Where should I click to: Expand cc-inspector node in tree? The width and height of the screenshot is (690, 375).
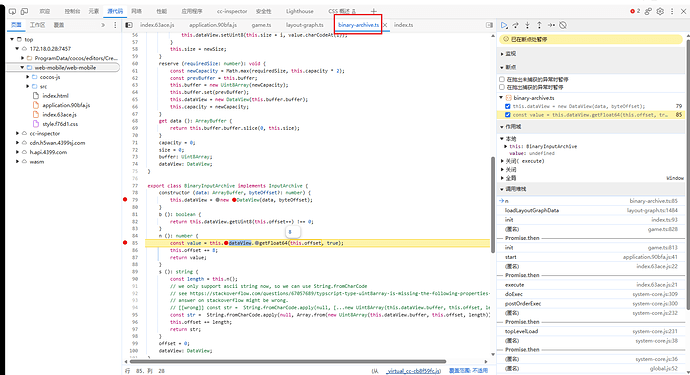[x=18, y=133]
